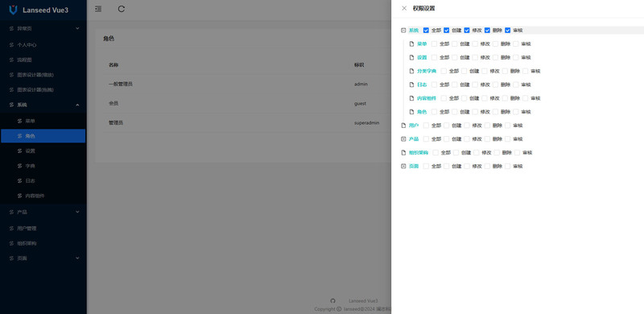Open the 设置 sidebar menu item
Viewport: 644px width, 314px height.
(x=43, y=151)
